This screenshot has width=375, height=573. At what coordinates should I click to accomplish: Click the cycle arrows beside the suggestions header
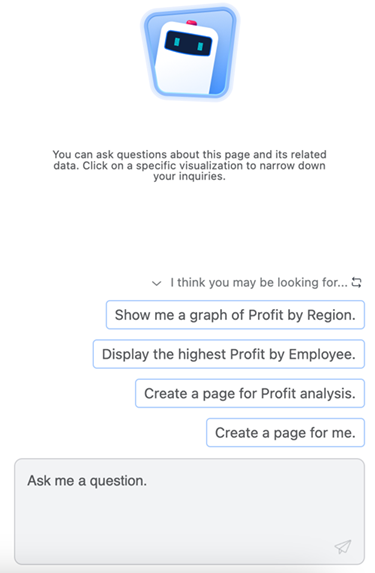pyautogui.click(x=356, y=282)
